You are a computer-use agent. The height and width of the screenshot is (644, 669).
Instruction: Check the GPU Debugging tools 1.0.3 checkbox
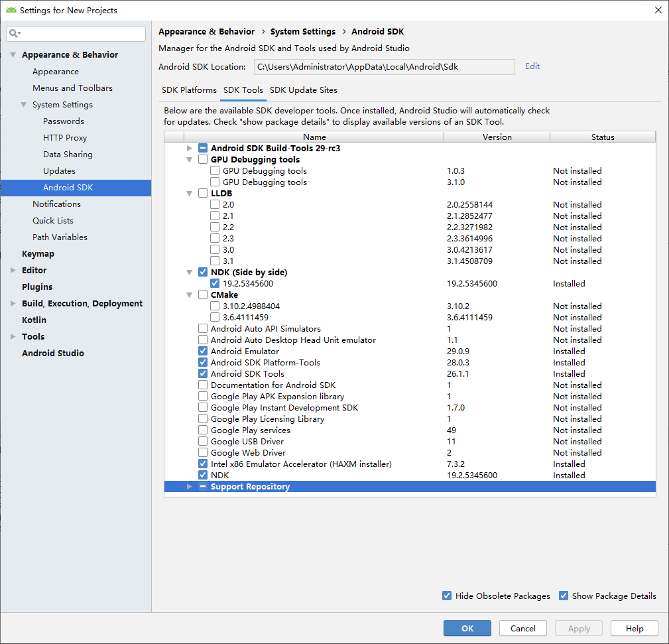215,170
